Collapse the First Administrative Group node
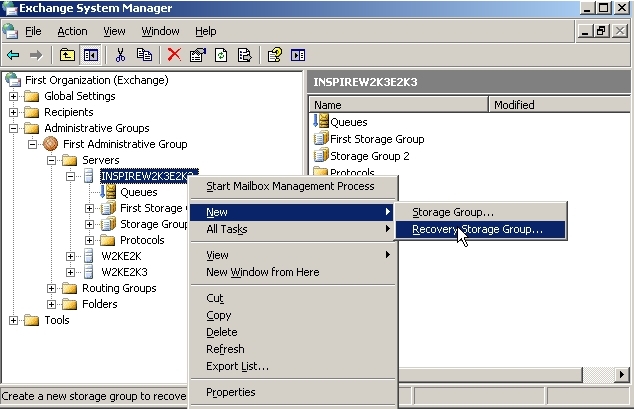 (32, 144)
